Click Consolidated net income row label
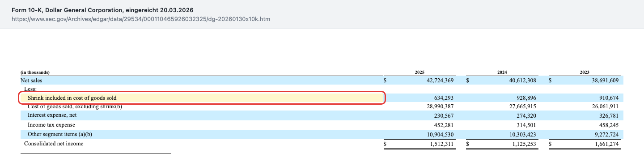This screenshot has width=644, height=166. (x=54, y=144)
